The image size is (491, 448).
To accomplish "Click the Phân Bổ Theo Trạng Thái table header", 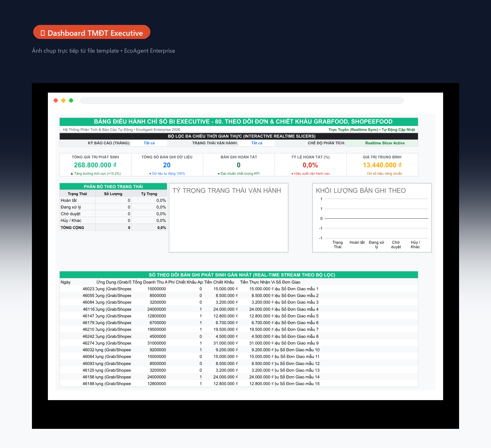I will pyautogui.click(x=113, y=186).
